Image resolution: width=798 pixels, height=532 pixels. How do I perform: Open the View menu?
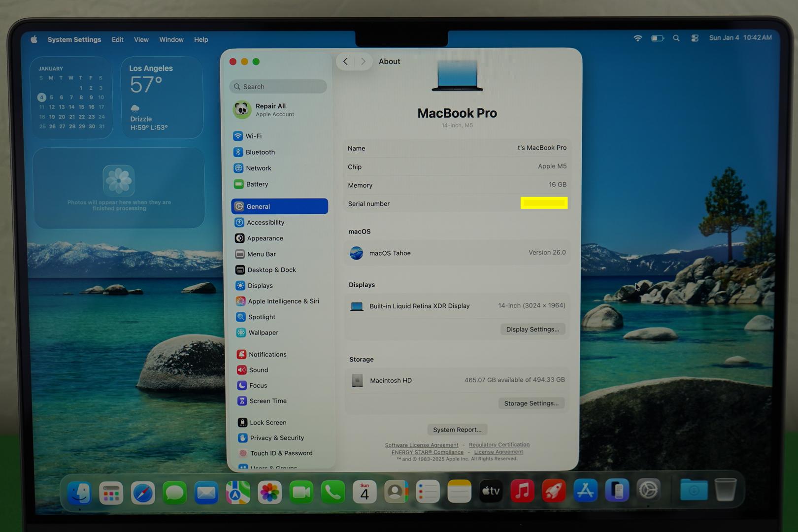(141, 39)
